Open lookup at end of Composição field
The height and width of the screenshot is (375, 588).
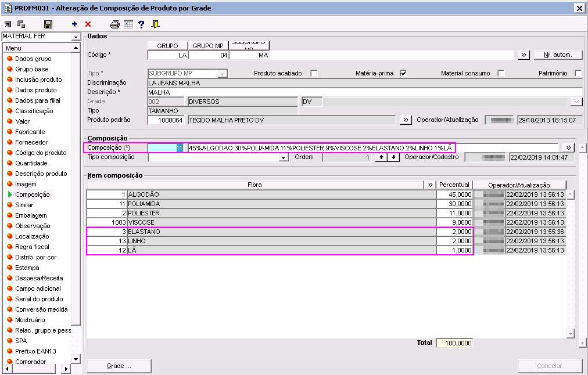[568, 148]
